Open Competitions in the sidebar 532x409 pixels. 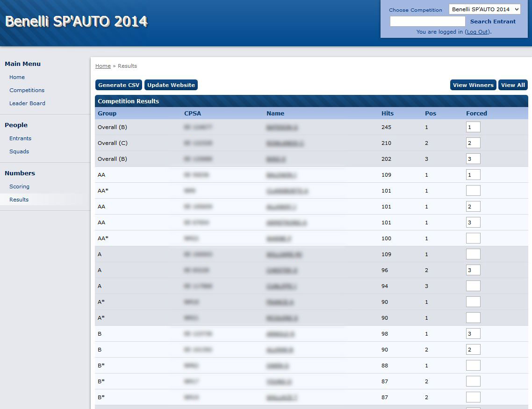[x=27, y=90]
